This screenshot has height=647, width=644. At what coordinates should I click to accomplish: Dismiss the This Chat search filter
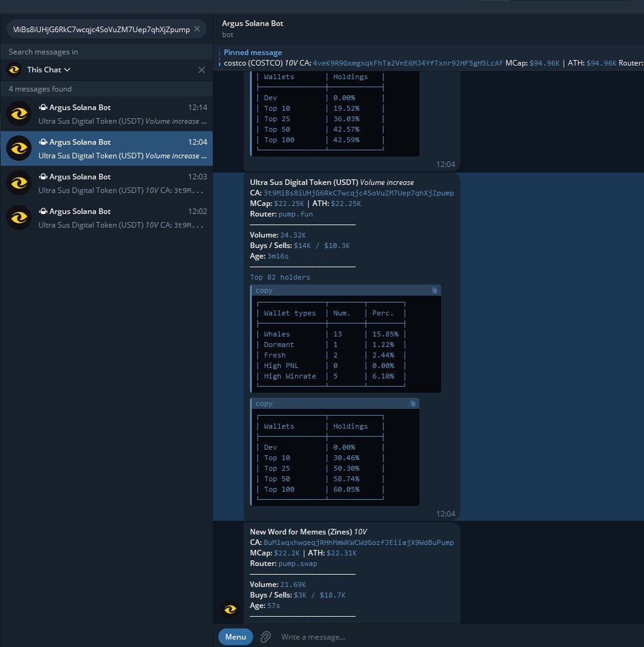click(x=201, y=70)
